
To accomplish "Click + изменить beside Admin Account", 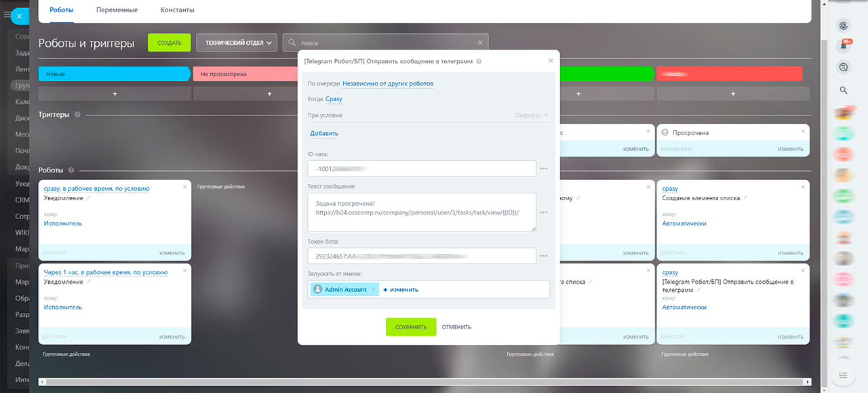I will tap(401, 289).
